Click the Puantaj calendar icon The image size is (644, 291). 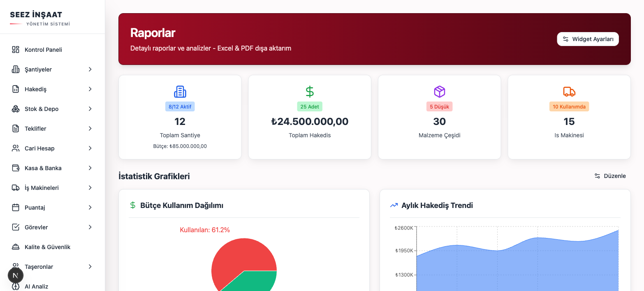tap(16, 208)
